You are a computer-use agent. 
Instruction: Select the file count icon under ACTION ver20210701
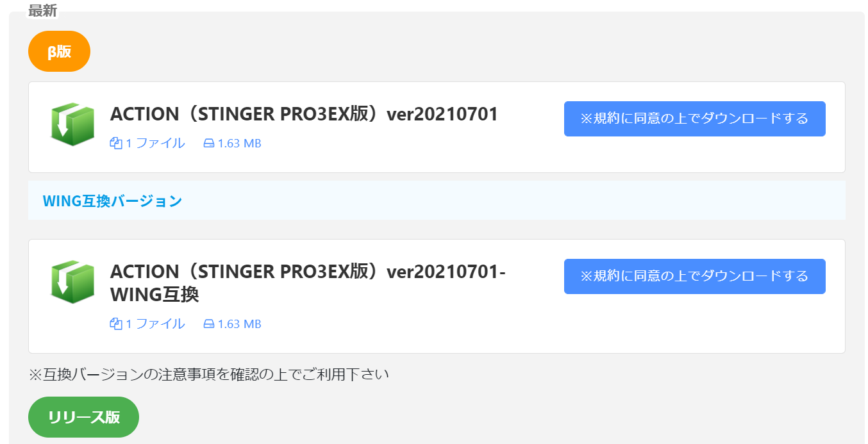pyautogui.click(x=115, y=144)
